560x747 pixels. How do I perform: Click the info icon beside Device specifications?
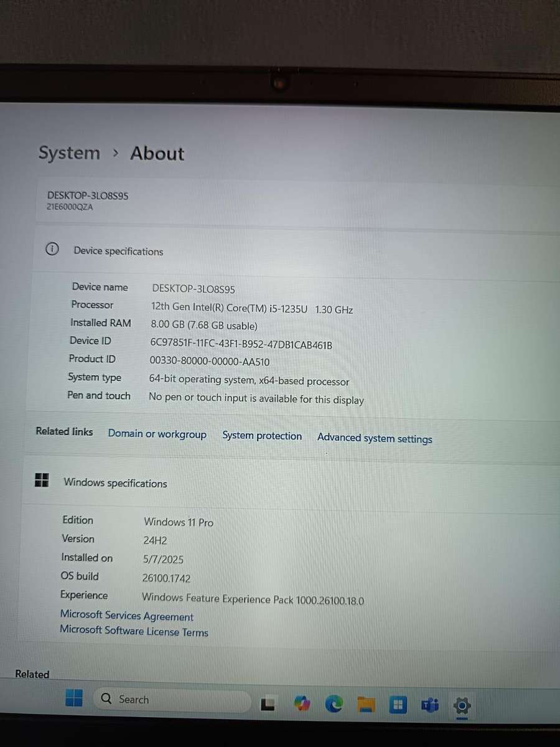point(52,248)
